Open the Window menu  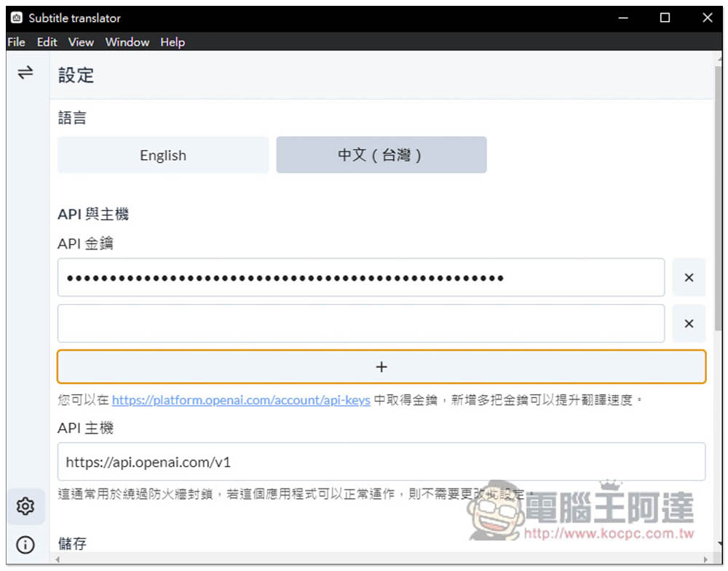coord(127,42)
